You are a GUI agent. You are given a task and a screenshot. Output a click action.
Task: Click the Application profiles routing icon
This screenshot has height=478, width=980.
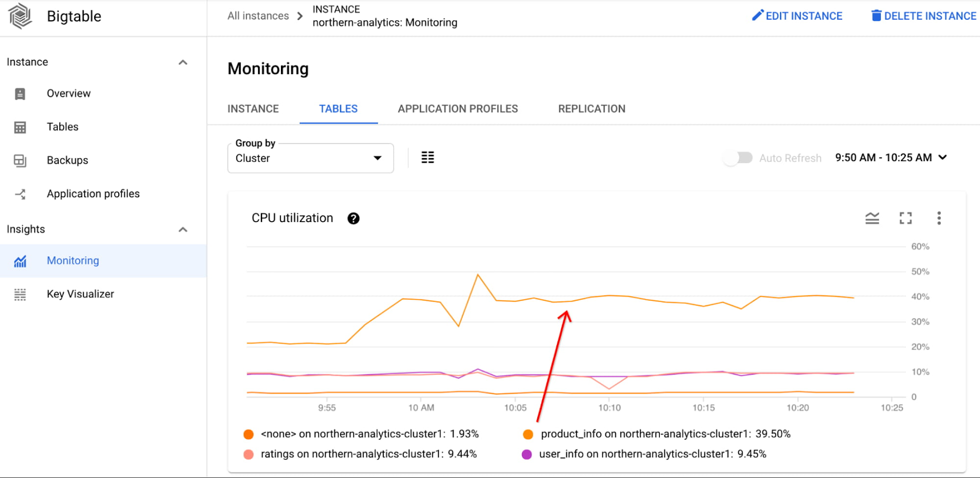(x=20, y=194)
